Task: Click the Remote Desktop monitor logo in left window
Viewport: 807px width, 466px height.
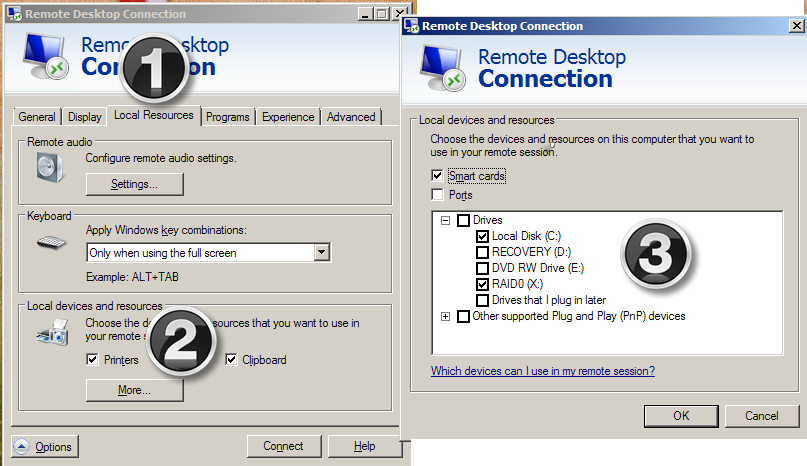Action: (x=45, y=56)
